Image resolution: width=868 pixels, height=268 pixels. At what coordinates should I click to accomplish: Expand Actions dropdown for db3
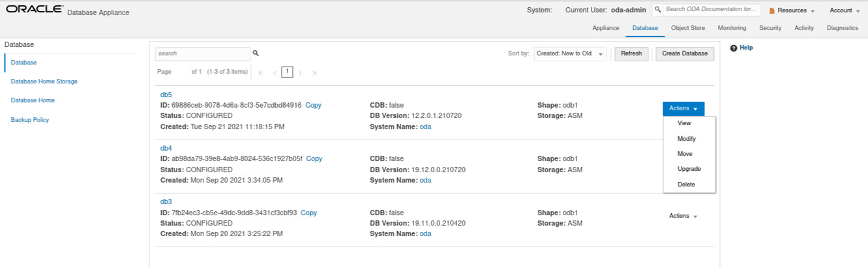click(683, 216)
